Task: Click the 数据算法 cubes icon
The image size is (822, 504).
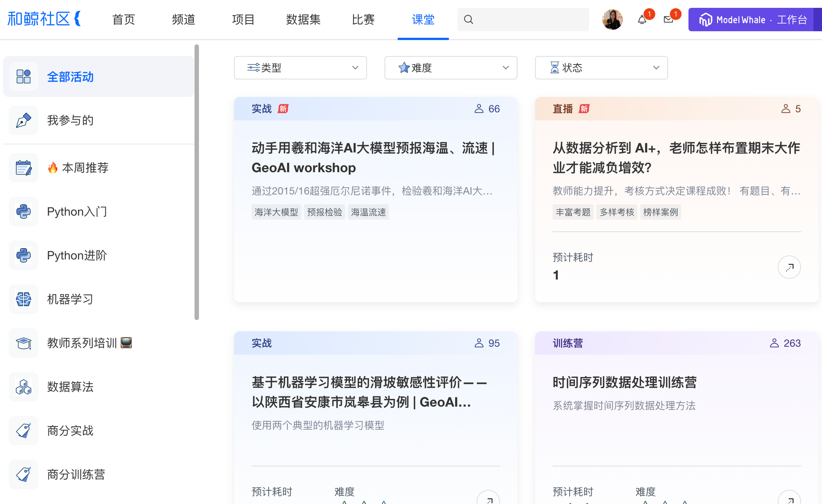Action: pos(23,387)
